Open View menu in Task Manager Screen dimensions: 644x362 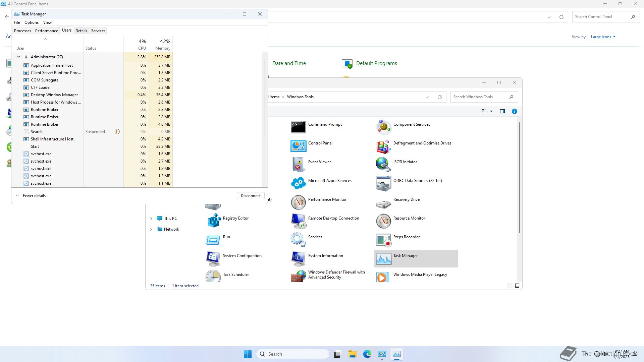(47, 22)
